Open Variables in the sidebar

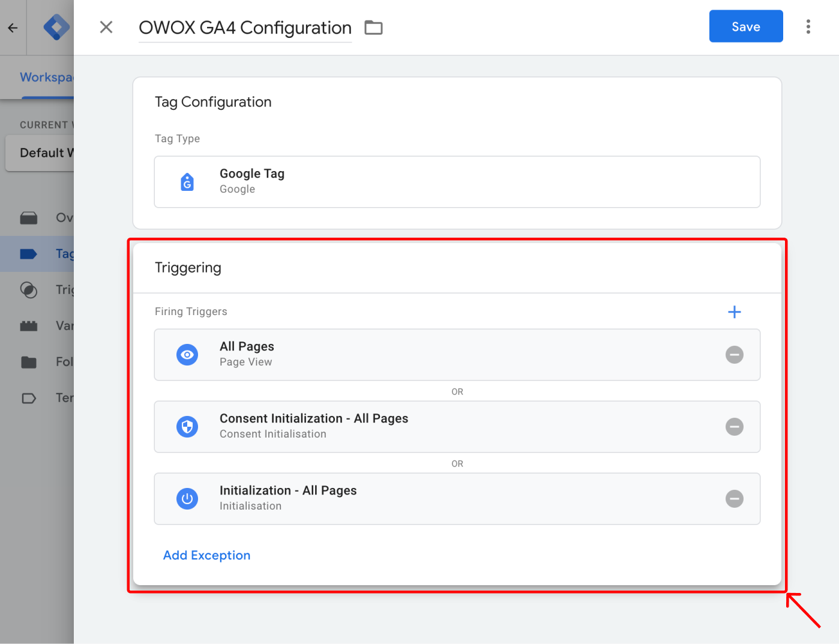pos(37,326)
